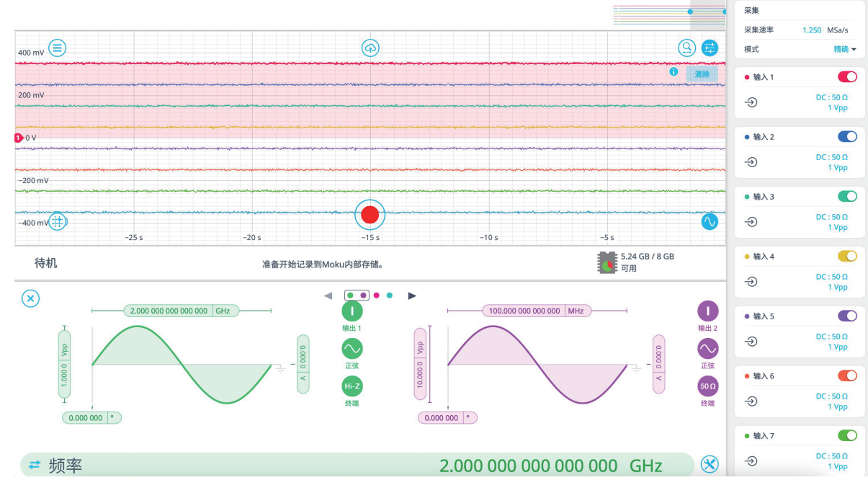The image size is (868, 480).
Task: Select the pink output page dot
Action: [376, 295]
